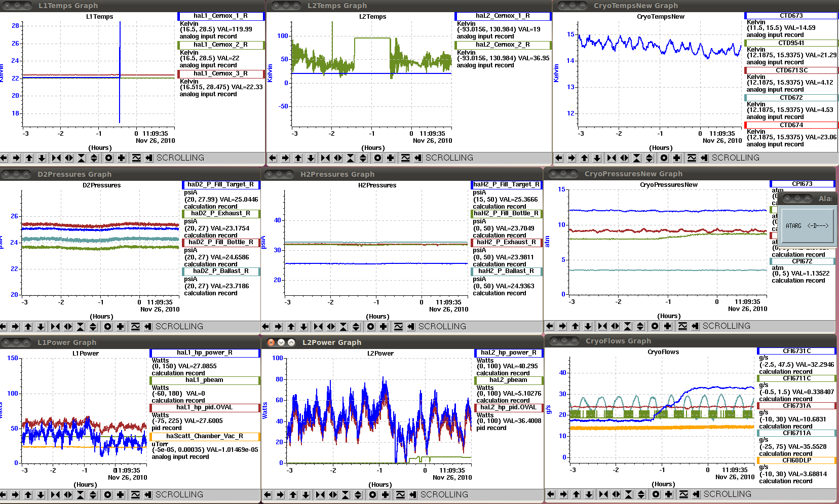The height and width of the screenshot is (504, 839).
Task: Toggle auto-scroll arrow in CryoTempsNew toolbar
Action: [x=704, y=158]
